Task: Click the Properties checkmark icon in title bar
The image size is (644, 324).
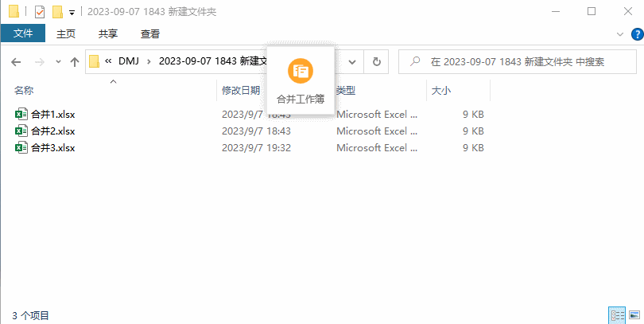Action: pyautogui.click(x=40, y=12)
